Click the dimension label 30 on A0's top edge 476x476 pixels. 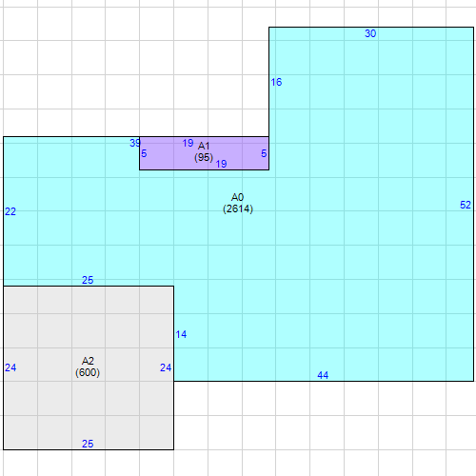tap(370, 33)
